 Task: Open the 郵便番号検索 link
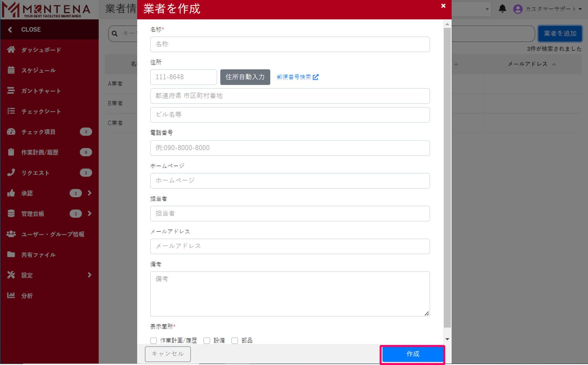click(x=297, y=77)
